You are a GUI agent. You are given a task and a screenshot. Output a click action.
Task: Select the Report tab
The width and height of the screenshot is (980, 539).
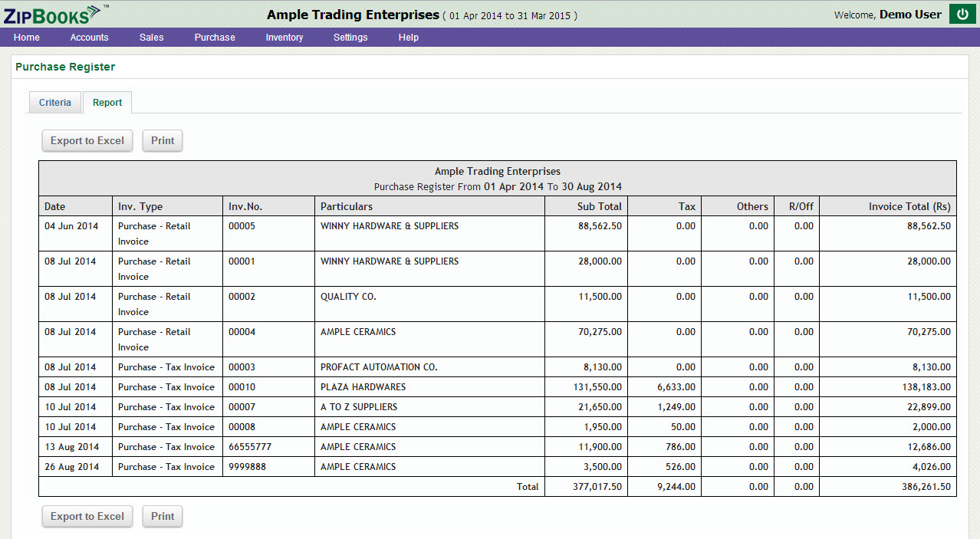click(x=107, y=103)
